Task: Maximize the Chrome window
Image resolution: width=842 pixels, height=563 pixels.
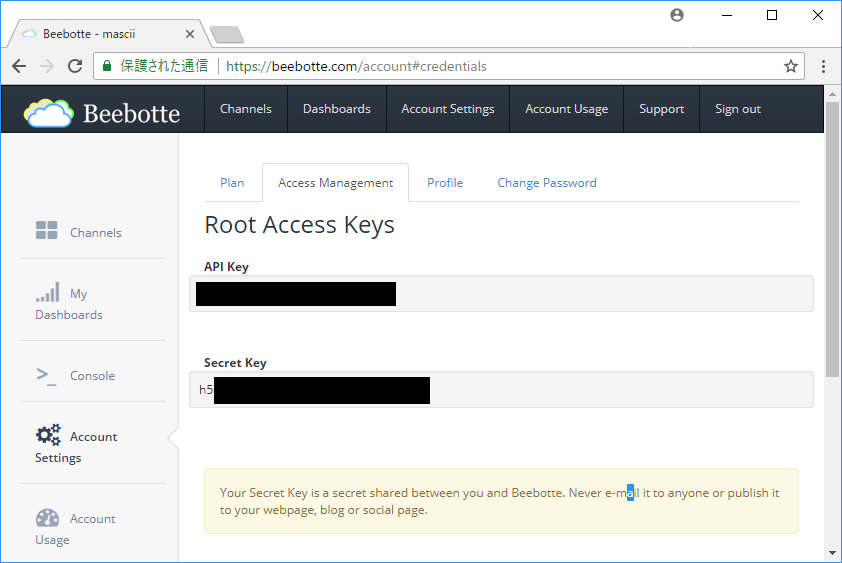Action: (x=772, y=15)
